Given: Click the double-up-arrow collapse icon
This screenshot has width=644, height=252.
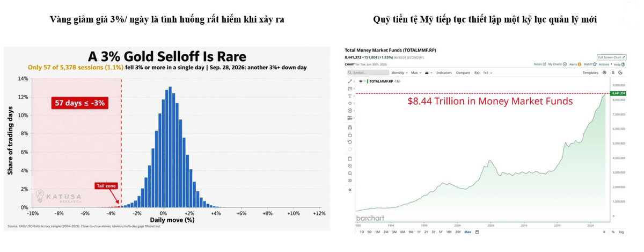Looking at the screenshot, I should click(613, 73).
